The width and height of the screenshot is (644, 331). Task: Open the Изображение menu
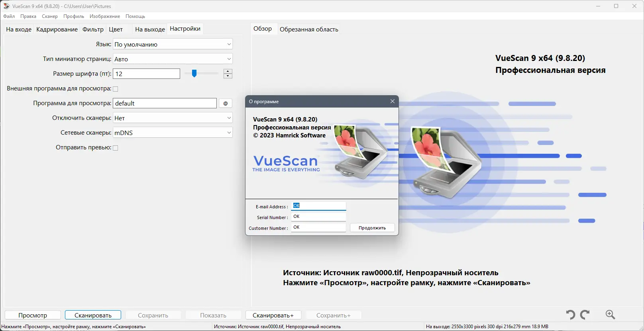(105, 16)
